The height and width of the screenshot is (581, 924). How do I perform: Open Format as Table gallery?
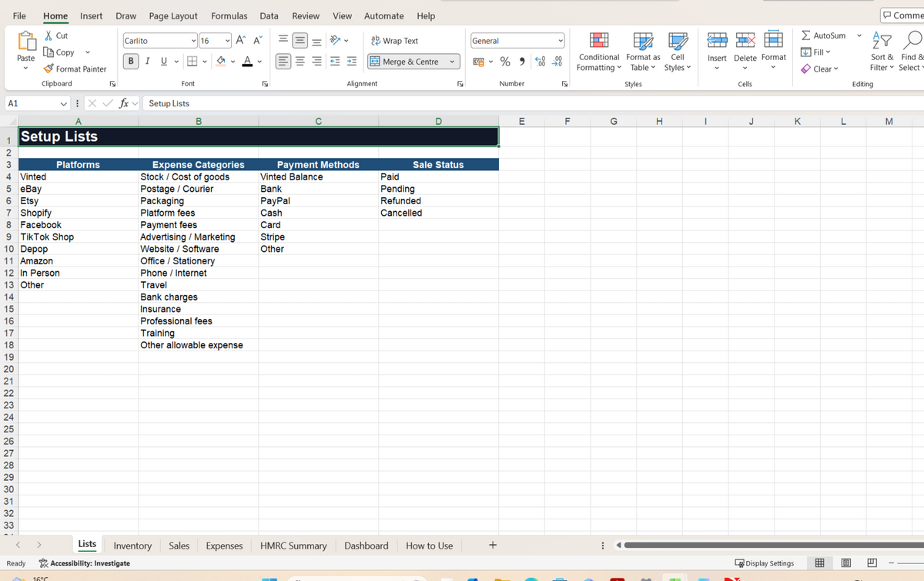pos(643,52)
